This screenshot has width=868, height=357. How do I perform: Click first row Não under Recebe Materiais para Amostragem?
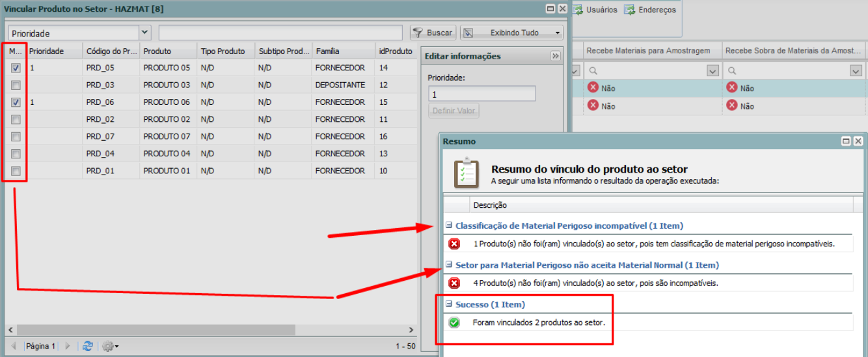(601, 88)
